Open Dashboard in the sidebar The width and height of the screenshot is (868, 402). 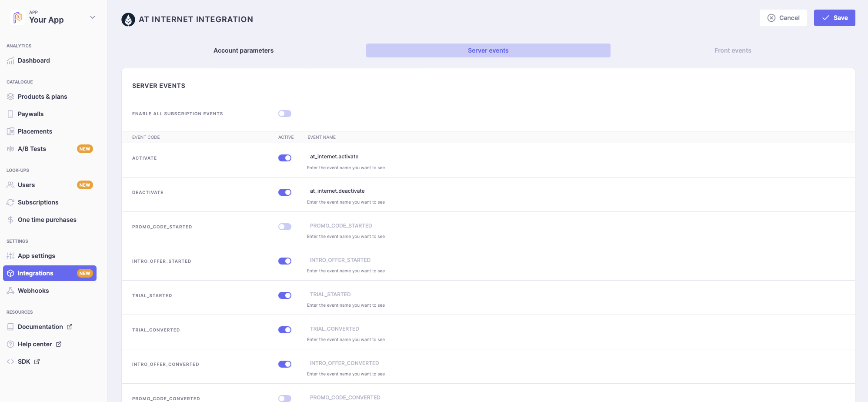(x=50, y=60)
